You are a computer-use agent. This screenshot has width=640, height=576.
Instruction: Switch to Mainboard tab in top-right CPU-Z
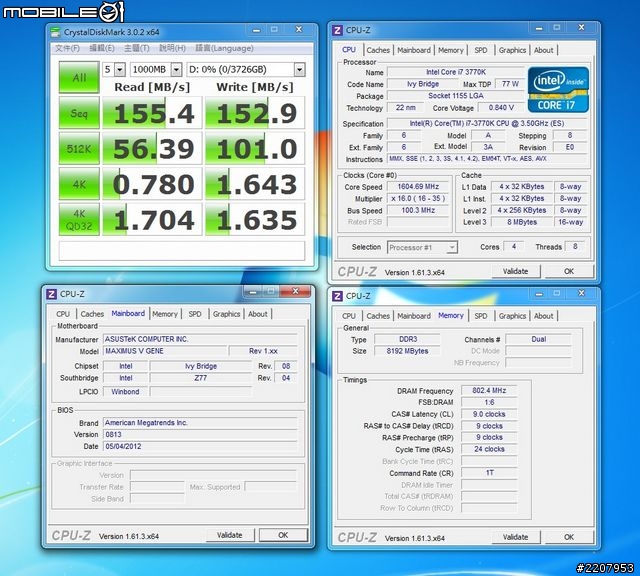click(414, 50)
